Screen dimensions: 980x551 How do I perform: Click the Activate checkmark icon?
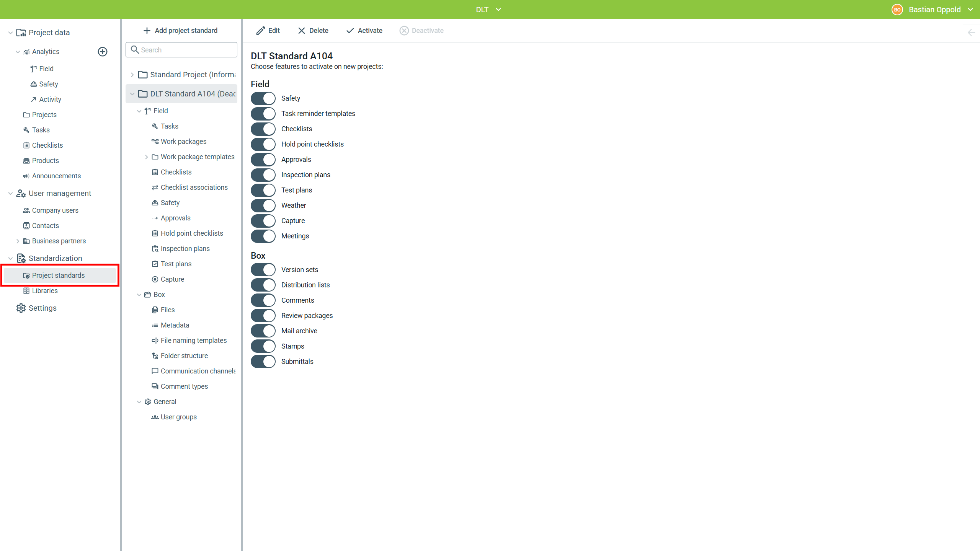click(350, 31)
